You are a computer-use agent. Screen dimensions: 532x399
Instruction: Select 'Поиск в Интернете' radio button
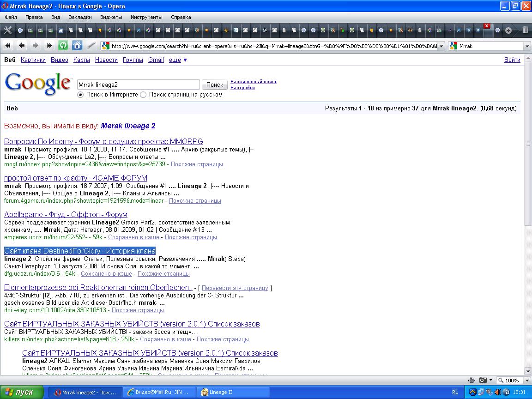click(x=80, y=95)
